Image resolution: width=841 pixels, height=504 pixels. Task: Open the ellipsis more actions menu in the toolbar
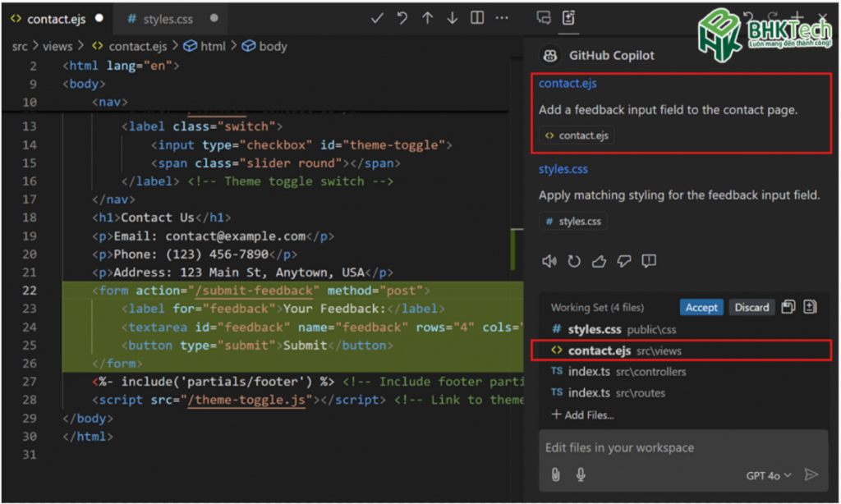[501, 17]
